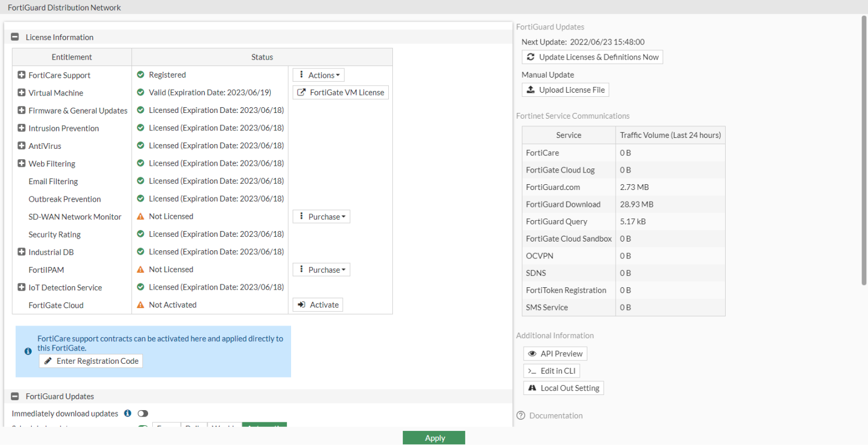Enable the Immediately download updates toggle
Screen dimensions: 868x446
143,413
